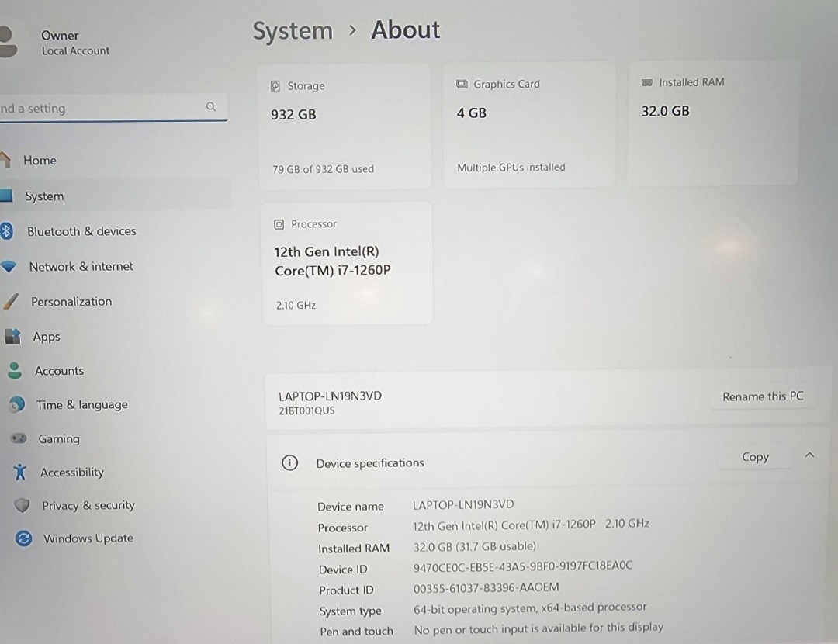The image size is (838, 644).
Task: Copy the device specifications
Action: pyautogui.click(x=755, y=457)
